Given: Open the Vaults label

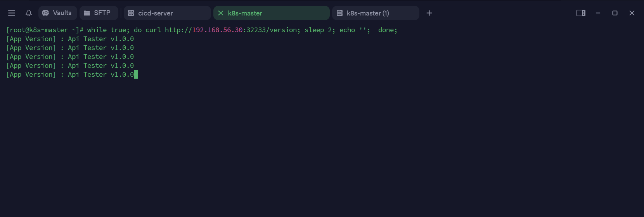Looking at the screenshot, I should 62,13.
